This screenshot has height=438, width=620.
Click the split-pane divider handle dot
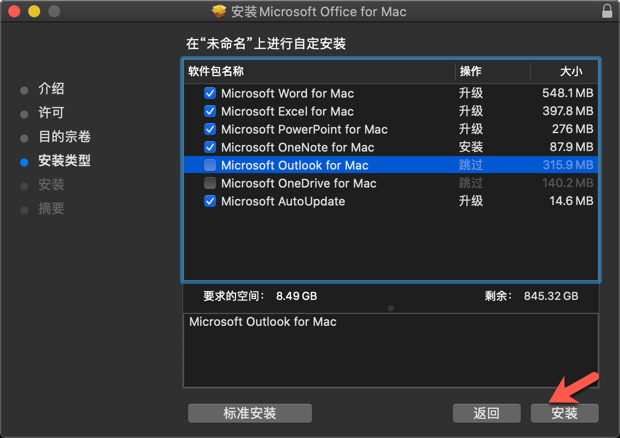click(391, 308)
